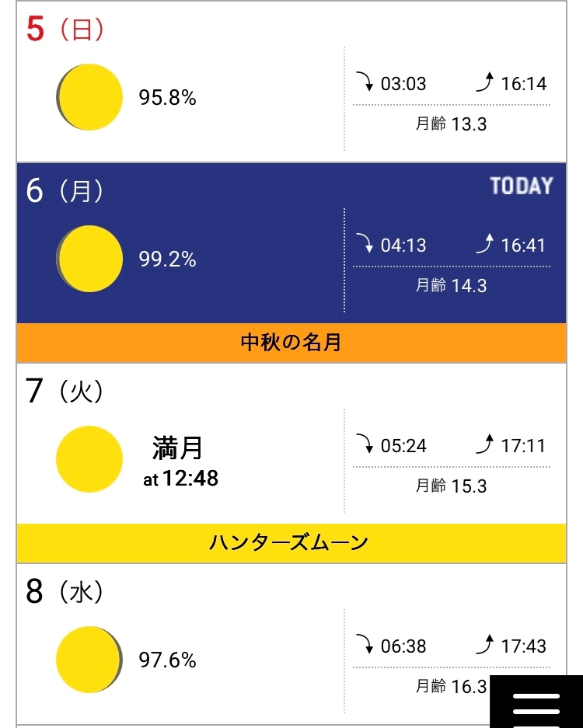Click the moon phase icon for the 5th

(89, 97)
